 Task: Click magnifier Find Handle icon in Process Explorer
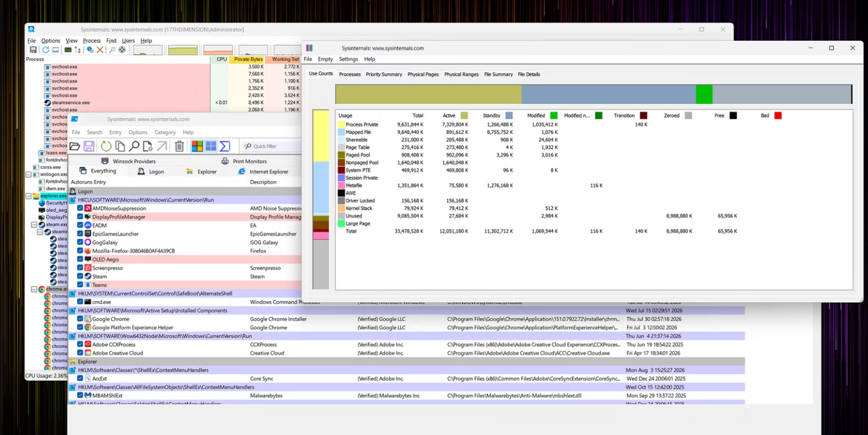112,50
